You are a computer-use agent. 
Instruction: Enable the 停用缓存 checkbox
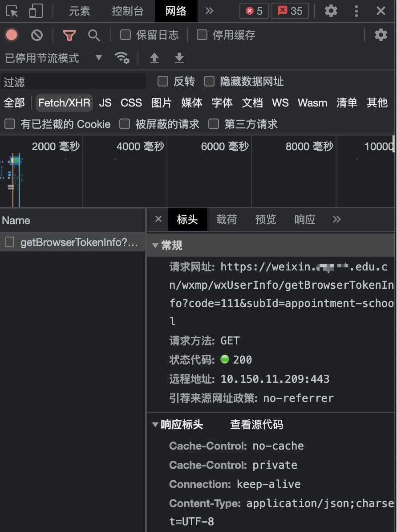pyautogui.click(x=202, y=35)
